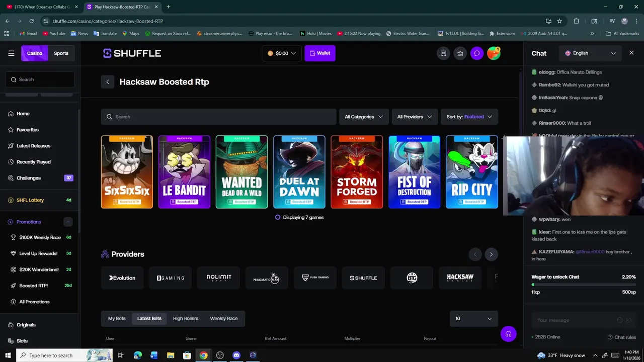
Task: Open the chat language English dropdown
Action: (590, 53)
